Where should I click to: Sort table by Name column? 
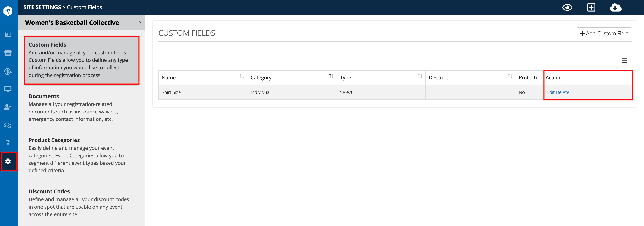coord(242,76)
